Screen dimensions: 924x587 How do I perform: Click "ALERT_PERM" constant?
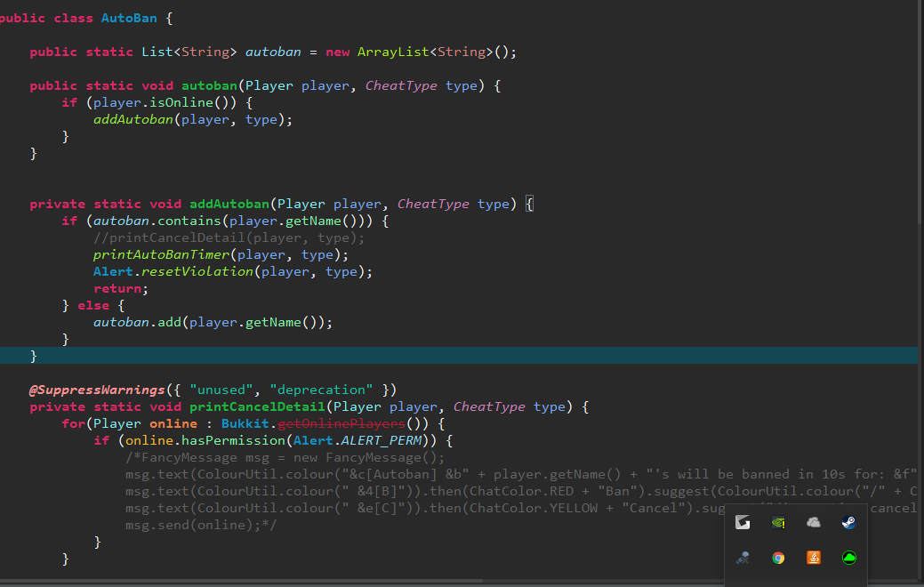pos(381,441)
